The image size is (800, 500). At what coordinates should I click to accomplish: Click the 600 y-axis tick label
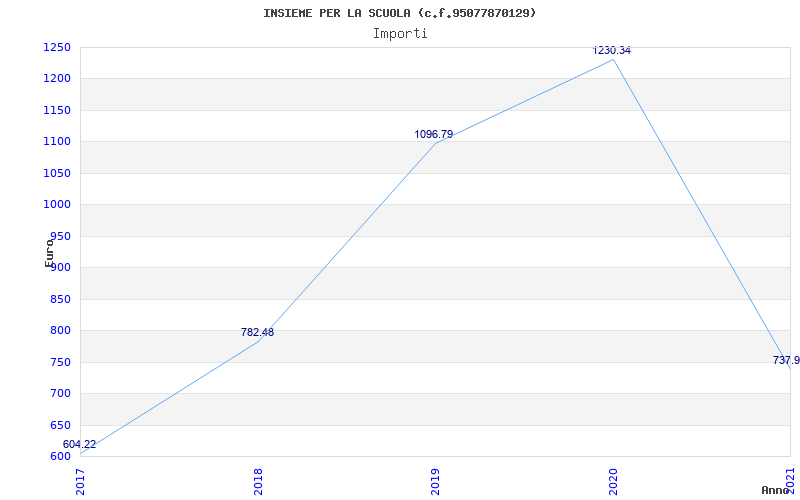pos(59,456)
